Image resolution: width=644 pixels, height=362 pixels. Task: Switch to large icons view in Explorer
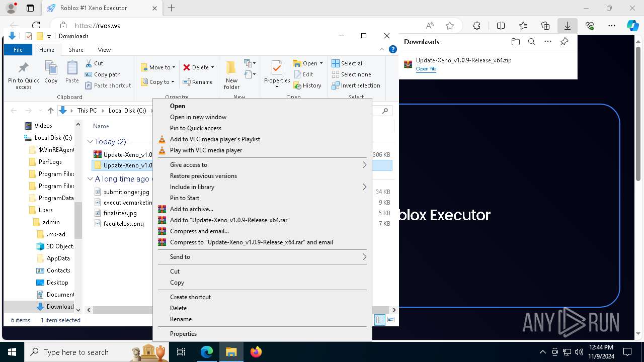click(x=391, y=320)
